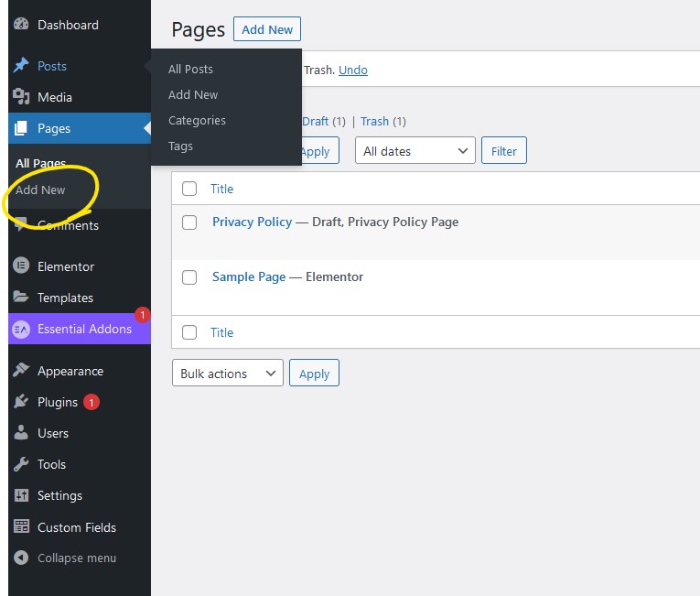Open the bottom Bulk actions dropdown
Image resolution: width=700 pixels, height=596 pixels.
point(228,373)
